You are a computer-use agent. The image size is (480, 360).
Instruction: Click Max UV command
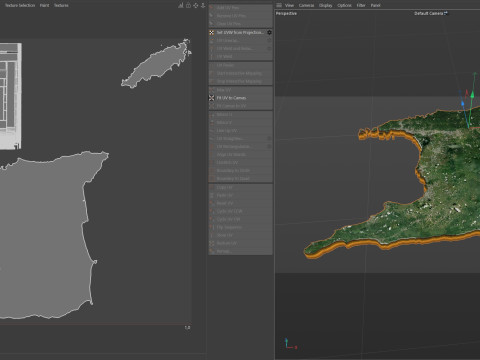[240, 90]
